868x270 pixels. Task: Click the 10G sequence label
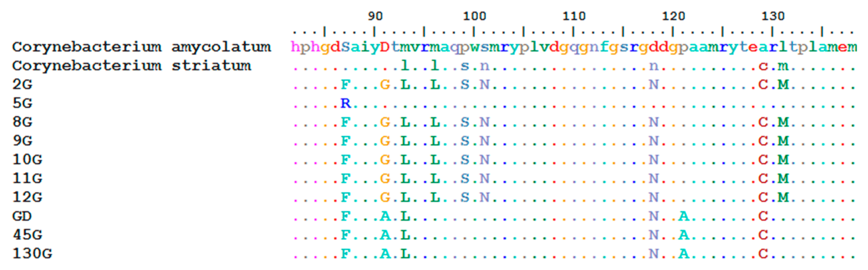[x=28, y=160]
